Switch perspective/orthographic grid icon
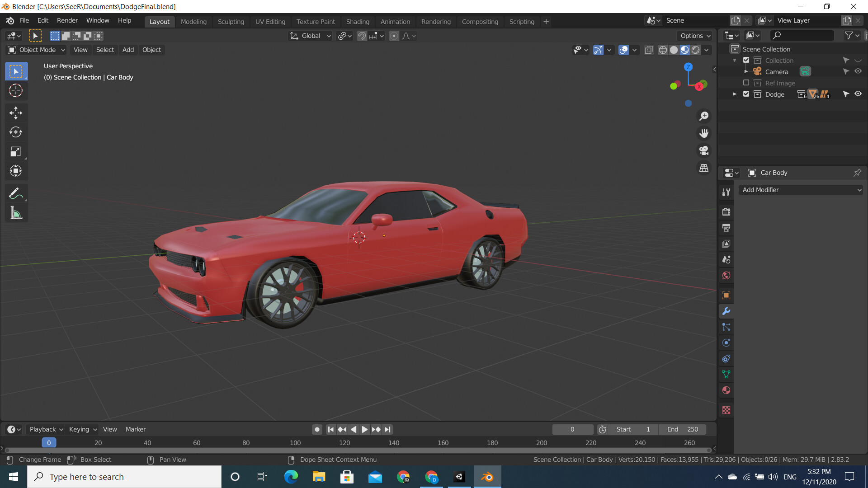868x488 pixels. coord(704,168)
